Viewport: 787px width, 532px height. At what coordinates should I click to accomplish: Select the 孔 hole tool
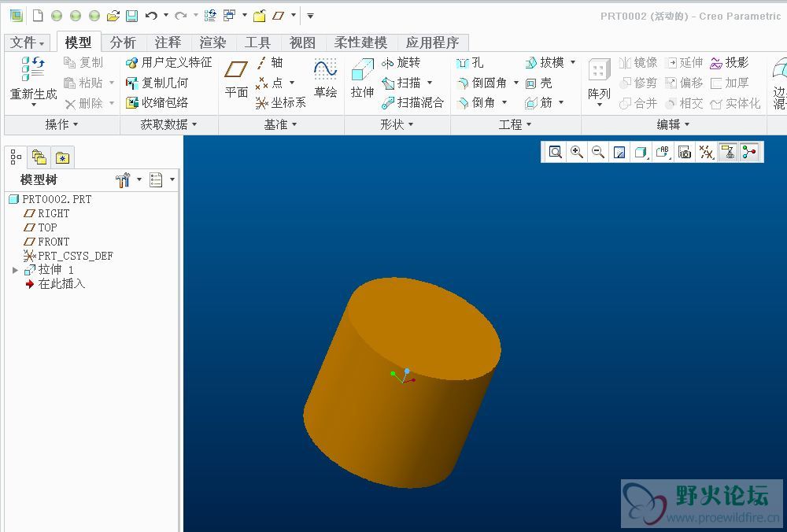470,63
